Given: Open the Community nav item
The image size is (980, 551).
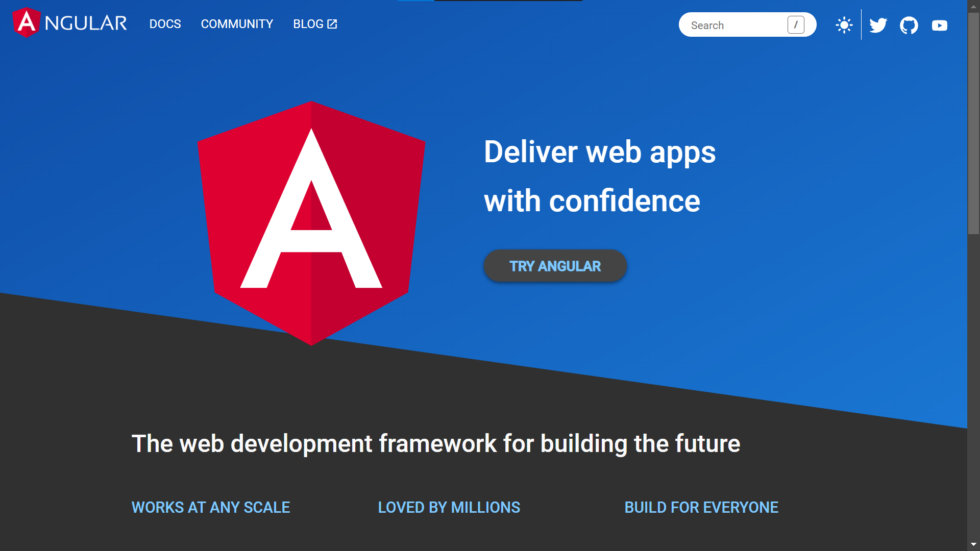Looking at the screenshot, I should click(237, 24).
